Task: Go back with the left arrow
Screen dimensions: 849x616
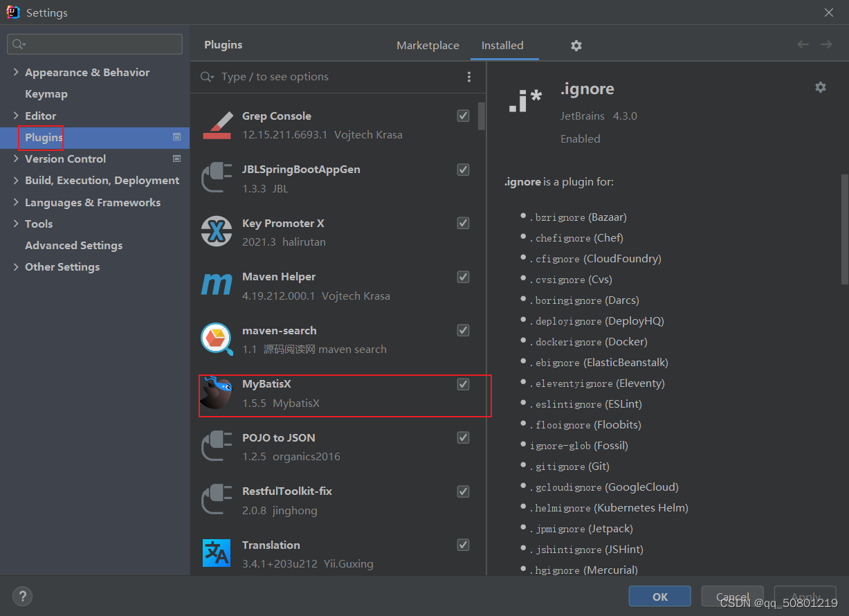Action: (803, 44)
